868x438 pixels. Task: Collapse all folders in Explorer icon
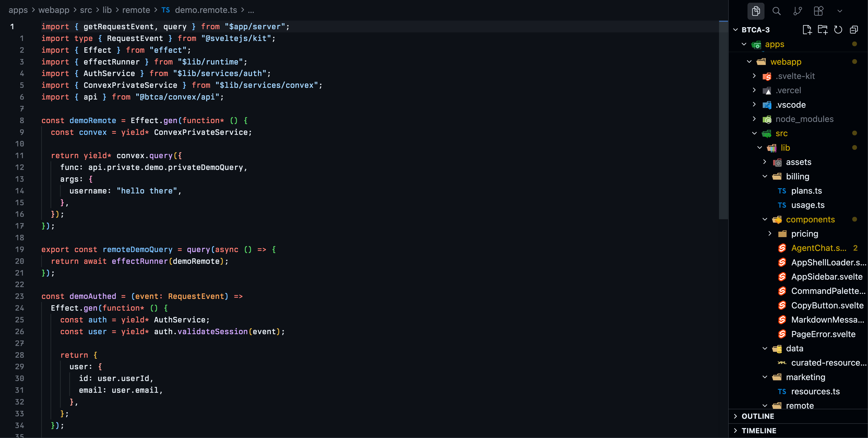854,30
